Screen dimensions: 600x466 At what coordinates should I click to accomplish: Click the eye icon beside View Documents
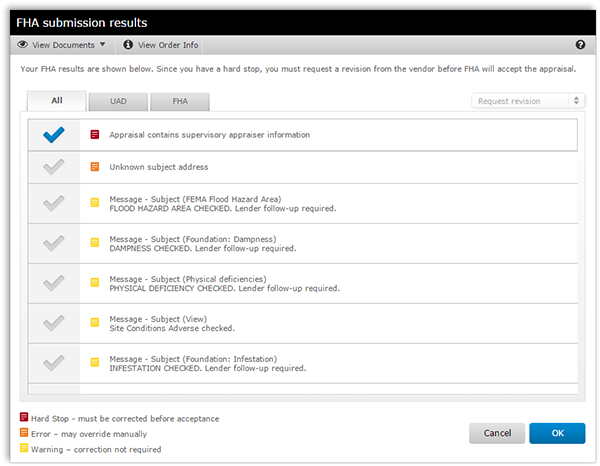pyautogui.click(x=23, y=45)
